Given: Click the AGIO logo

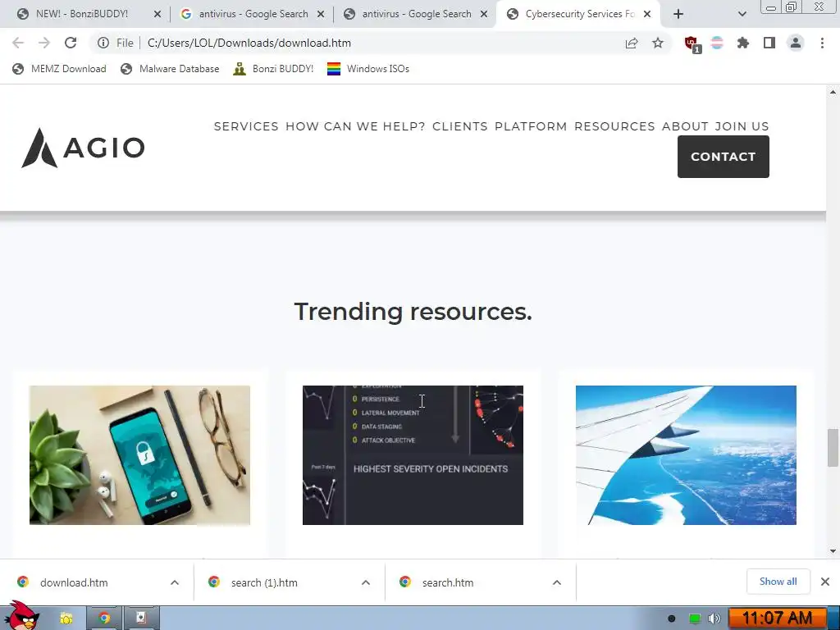Looking at the screenshot, I should (x=83, y=148).
